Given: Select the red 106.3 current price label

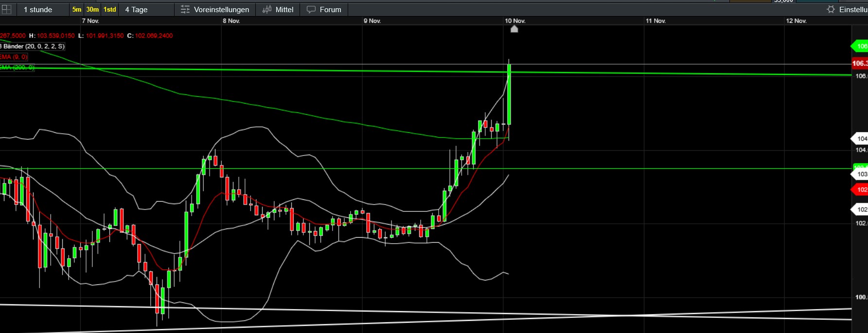Looking at the screenshot, I should (859, 63).
